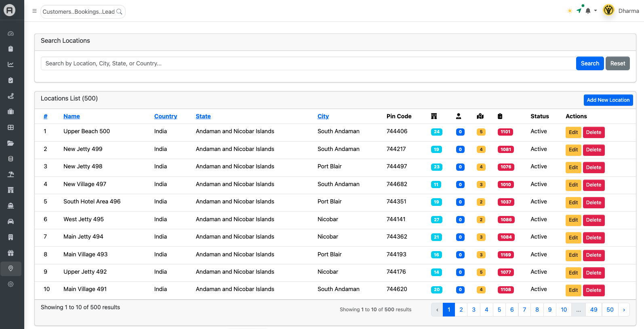Click the blue Search button
This screenshot has height=329, width=644.
(590, 63)
